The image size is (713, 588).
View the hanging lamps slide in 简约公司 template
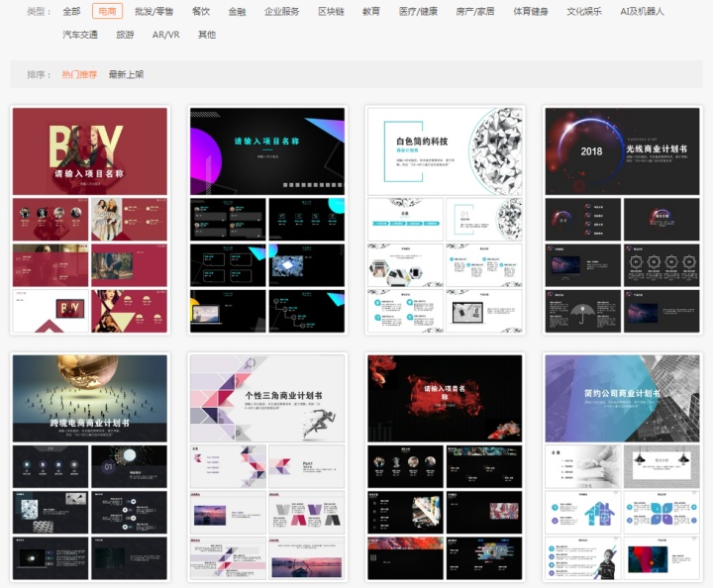pos(662,466)
